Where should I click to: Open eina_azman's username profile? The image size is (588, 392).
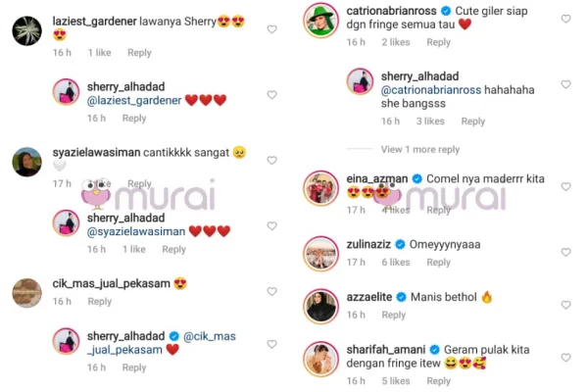click(377, 179)
